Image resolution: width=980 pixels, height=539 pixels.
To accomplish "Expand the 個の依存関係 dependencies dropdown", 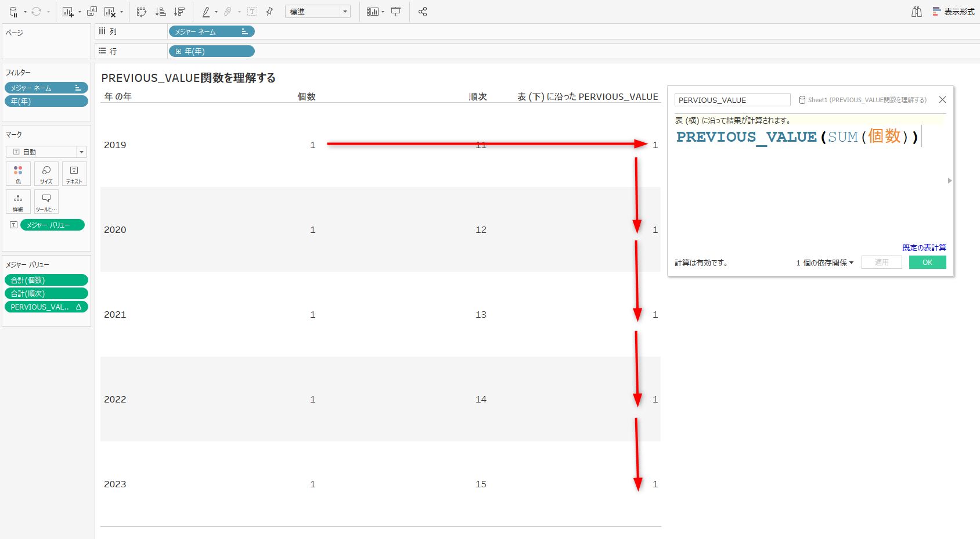I will click(825, 263).
